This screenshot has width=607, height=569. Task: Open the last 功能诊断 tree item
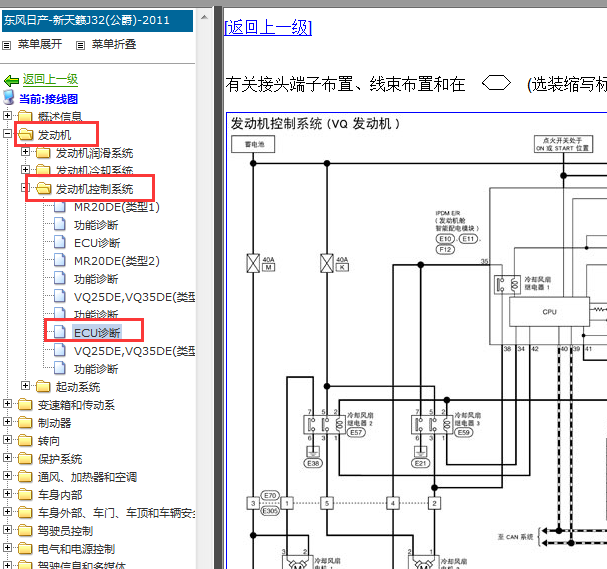[x=96, y=369]
